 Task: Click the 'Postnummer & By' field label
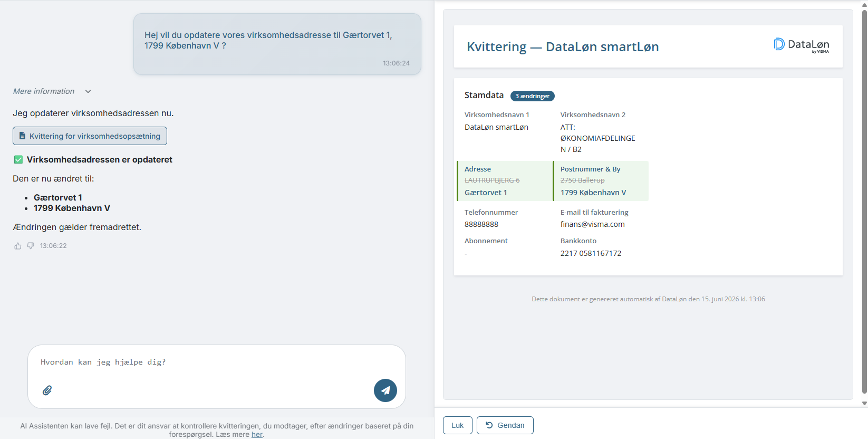tap(591, 169)
